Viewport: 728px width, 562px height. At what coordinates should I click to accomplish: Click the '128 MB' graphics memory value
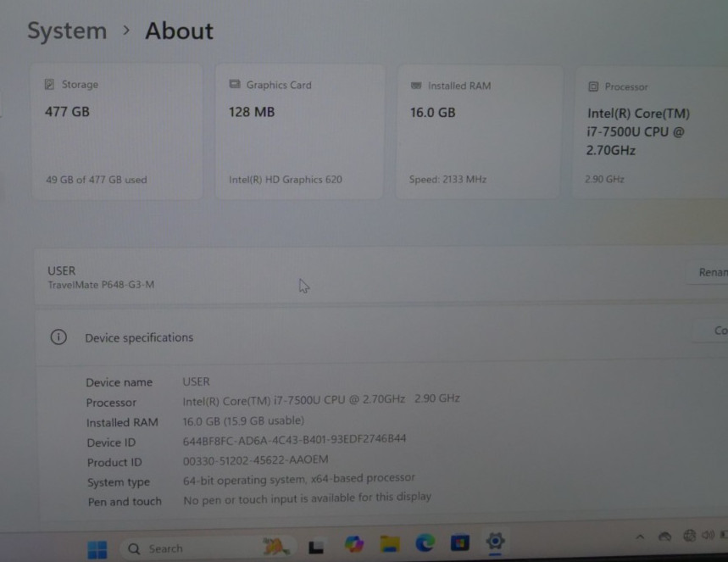(x=252, y=112)
